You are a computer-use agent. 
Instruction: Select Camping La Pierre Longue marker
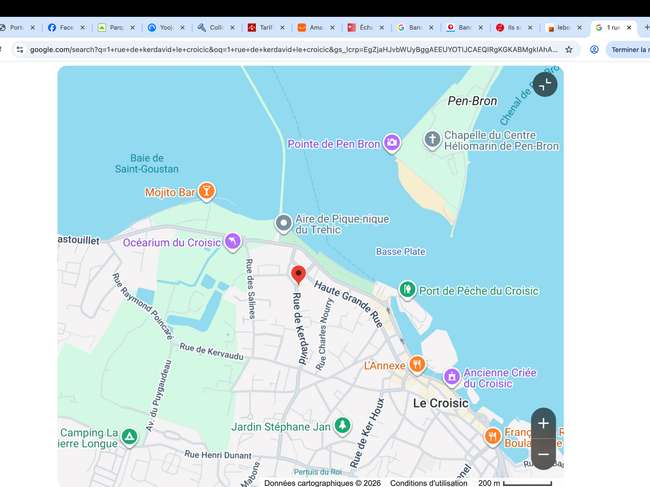pyautogui.click(x=129, y=437)
